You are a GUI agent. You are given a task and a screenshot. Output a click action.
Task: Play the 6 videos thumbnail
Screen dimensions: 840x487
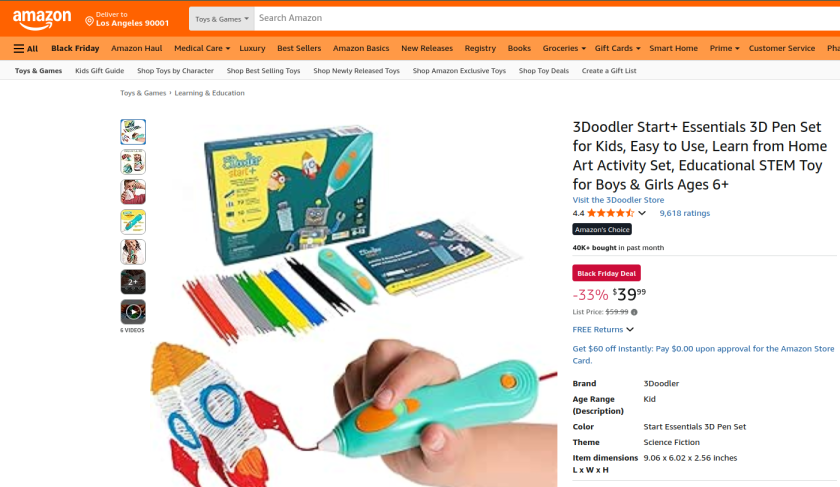tap(133, 312)
